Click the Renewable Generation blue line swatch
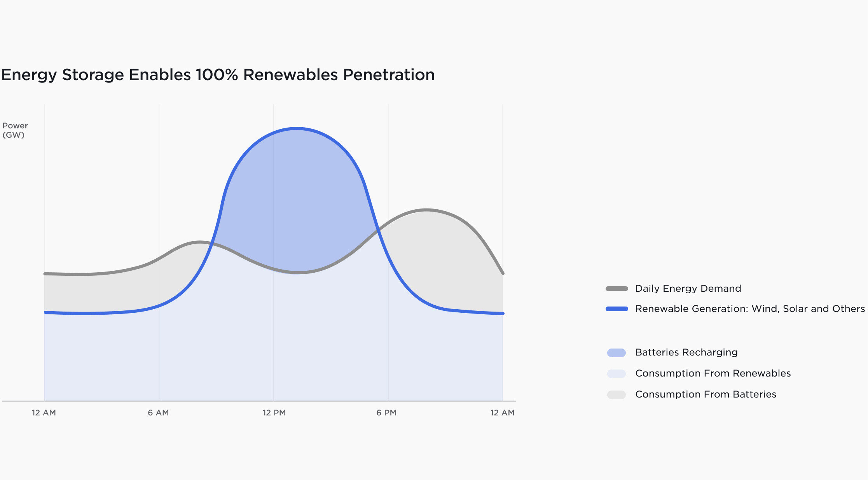 point(617,309)
